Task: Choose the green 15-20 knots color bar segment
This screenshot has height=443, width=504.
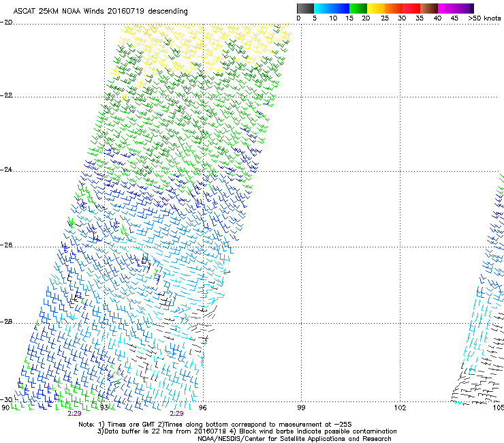Action: click(x=358, y=8)
